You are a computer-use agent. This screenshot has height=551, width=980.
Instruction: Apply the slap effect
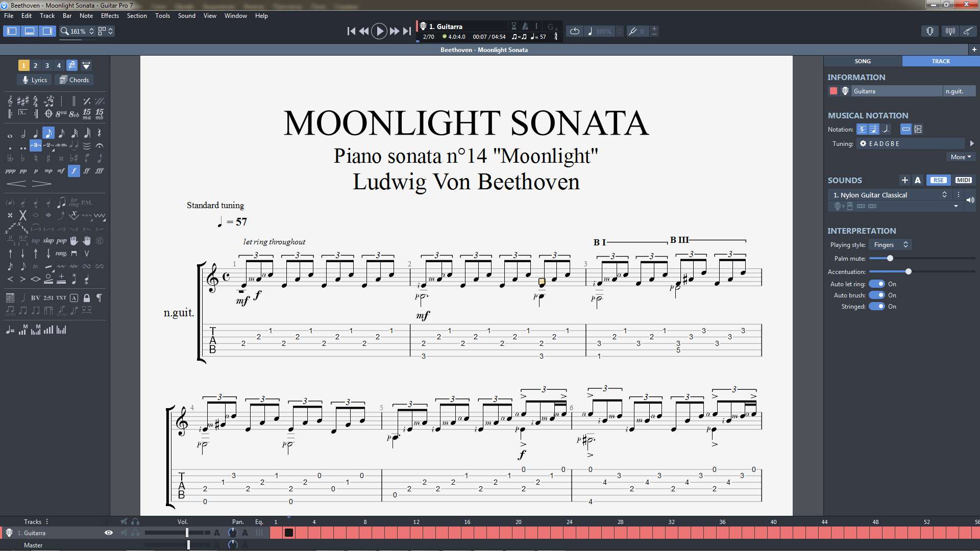[48, 241]
